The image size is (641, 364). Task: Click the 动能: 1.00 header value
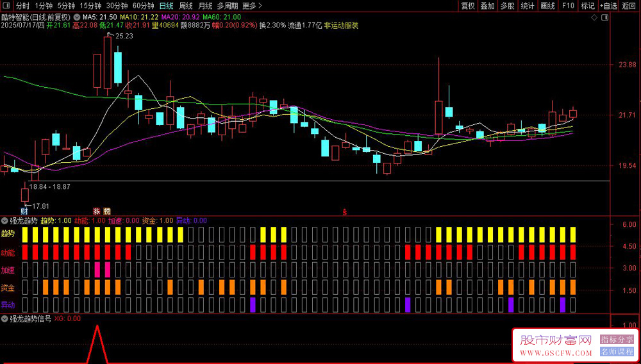click(x=90, y=221)
